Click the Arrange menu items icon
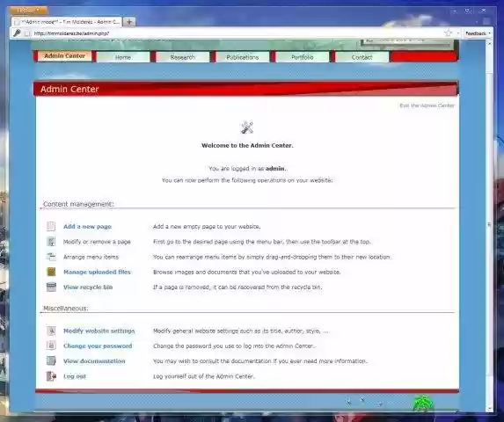 pyautogui.click(x=51, y=257)
